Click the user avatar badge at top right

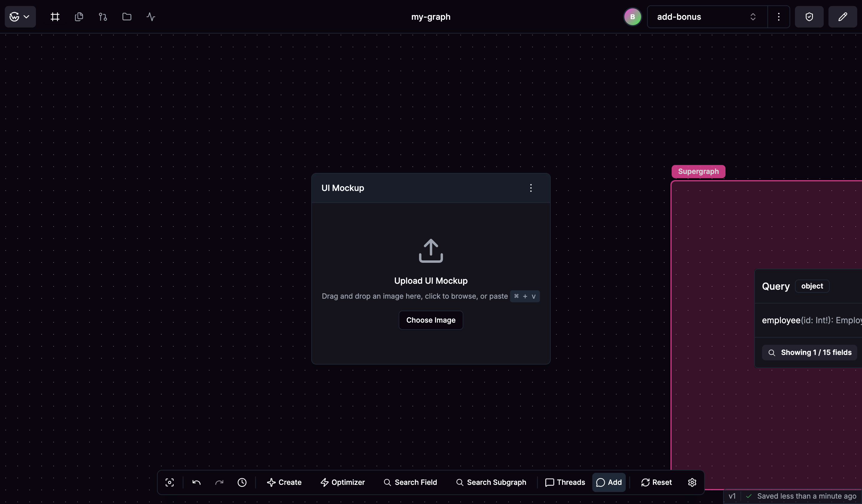(x=632, y=16)
